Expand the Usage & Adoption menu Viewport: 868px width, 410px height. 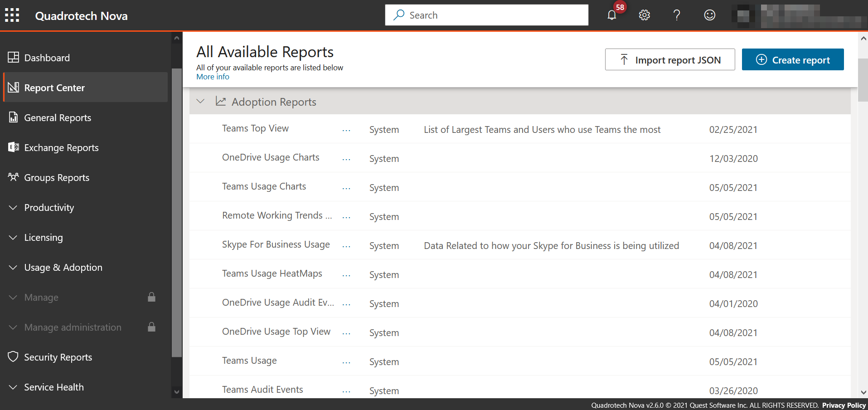point(13,267)
